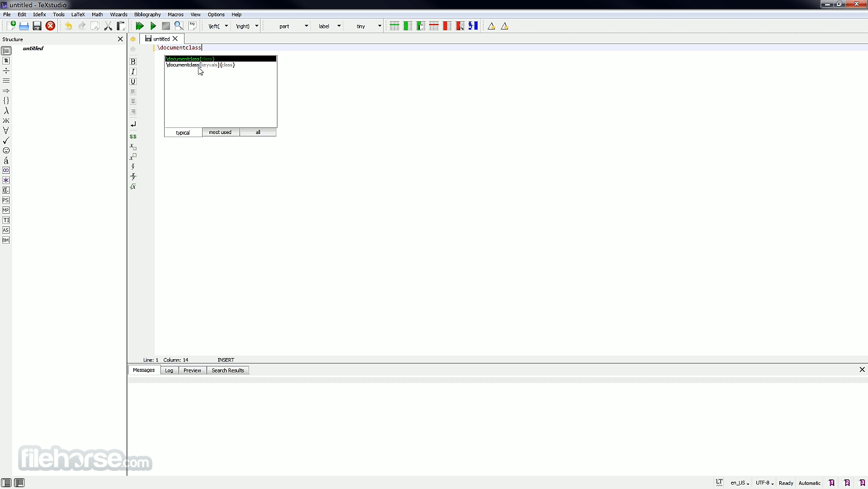This screenshot has width=868, height=489.
Task: Open the Macros menu
Action: [176, 14]
